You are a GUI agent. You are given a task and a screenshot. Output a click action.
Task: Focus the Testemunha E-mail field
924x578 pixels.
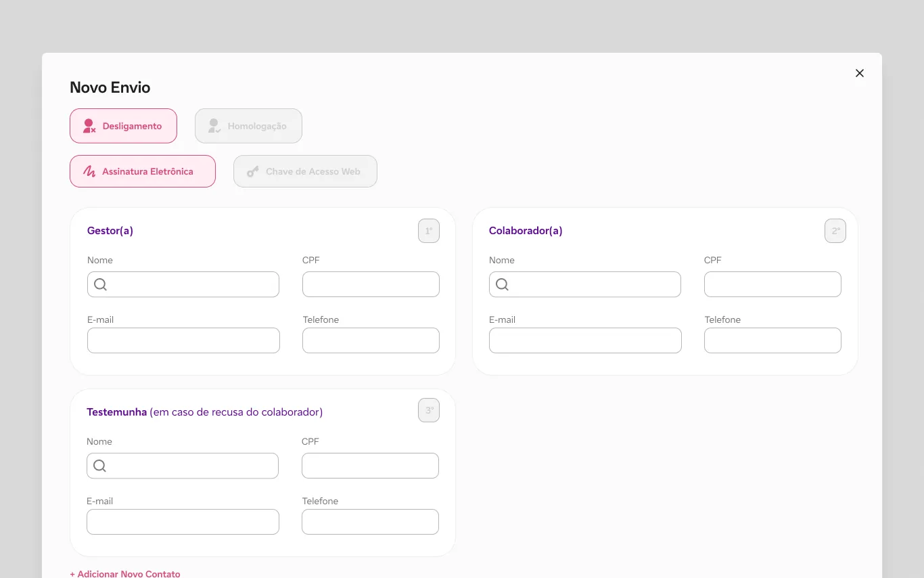click(183, 522)
